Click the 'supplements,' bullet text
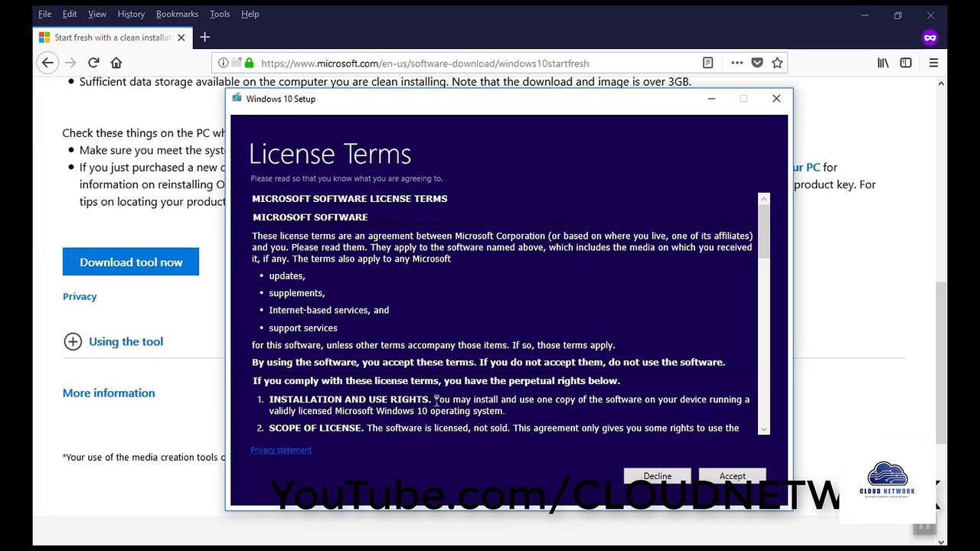 [297, 293]
